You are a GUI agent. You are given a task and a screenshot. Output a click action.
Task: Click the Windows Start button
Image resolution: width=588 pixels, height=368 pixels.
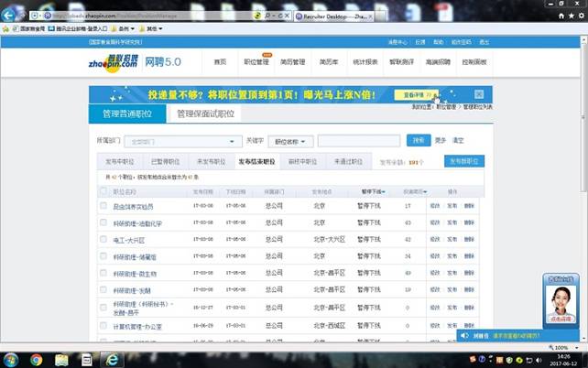tap(11, 359)
